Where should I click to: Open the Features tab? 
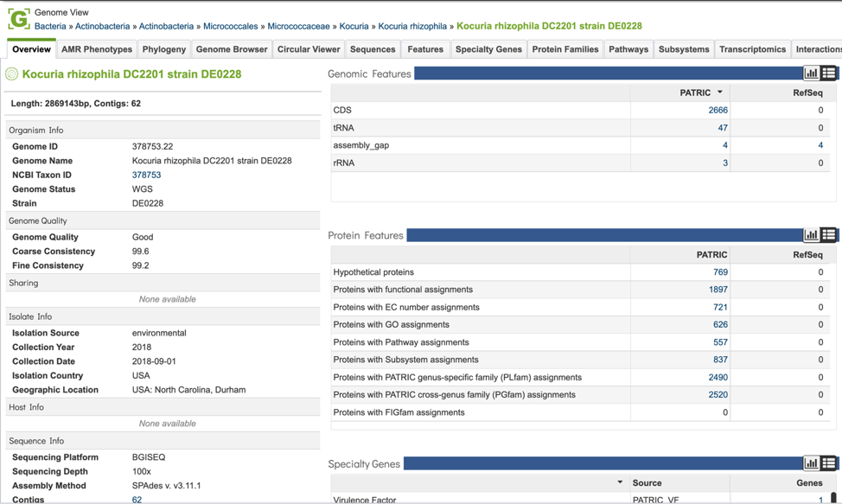pyautogui.click(x=425, y=49)
